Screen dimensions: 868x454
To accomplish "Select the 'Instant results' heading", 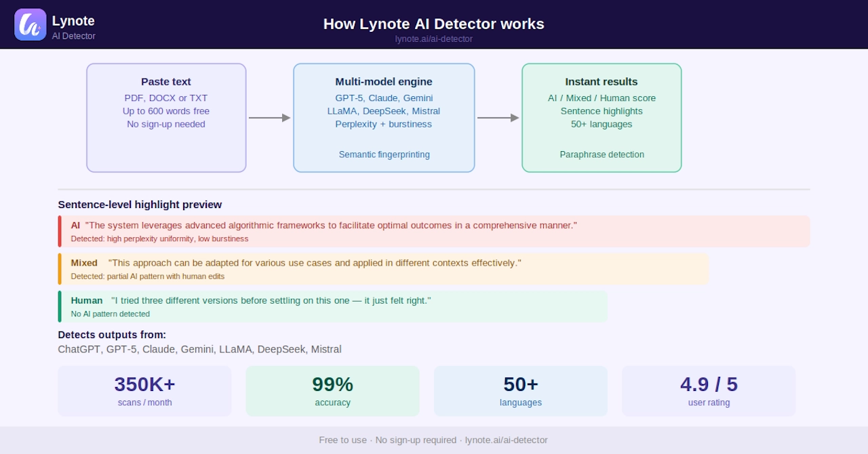I will [x=601, y=81].
